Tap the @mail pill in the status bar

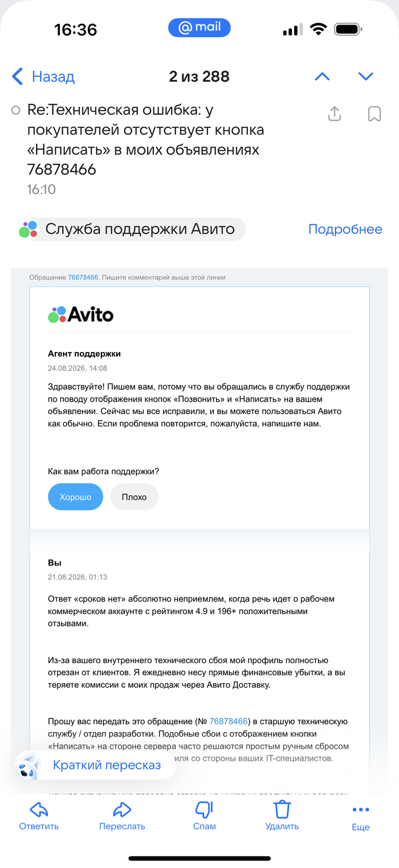pyautogui.click(x=199, y=28)
